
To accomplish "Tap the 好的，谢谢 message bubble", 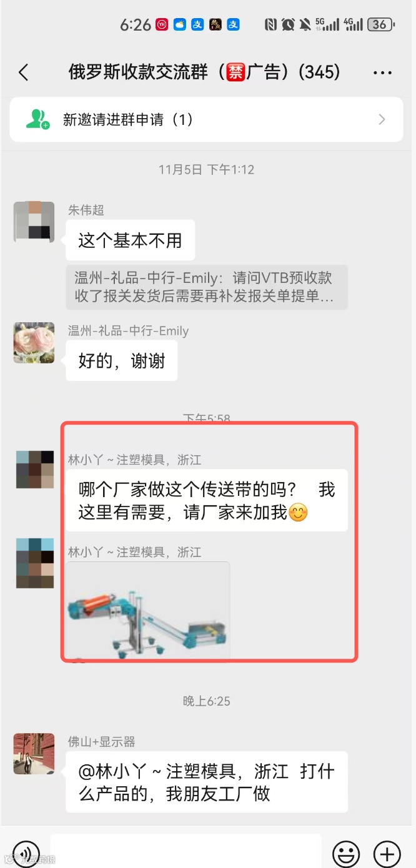I will pos(122,360).
